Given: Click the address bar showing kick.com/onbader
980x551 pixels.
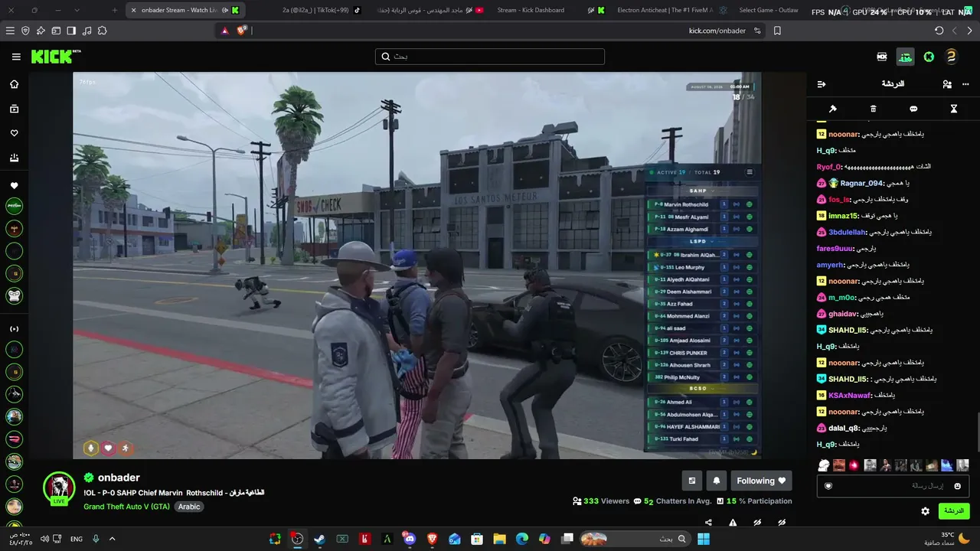Looking at the screenshot, I should (490, 31).
